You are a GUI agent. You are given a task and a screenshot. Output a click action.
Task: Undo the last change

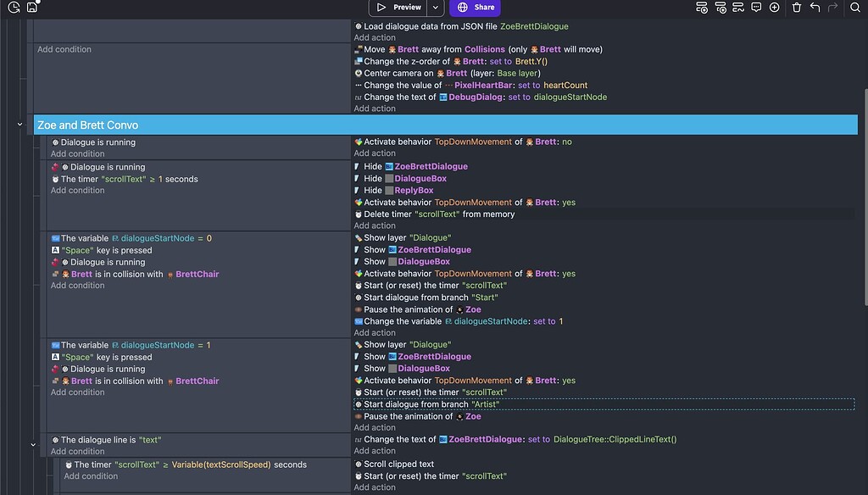(x=815, y=7)
